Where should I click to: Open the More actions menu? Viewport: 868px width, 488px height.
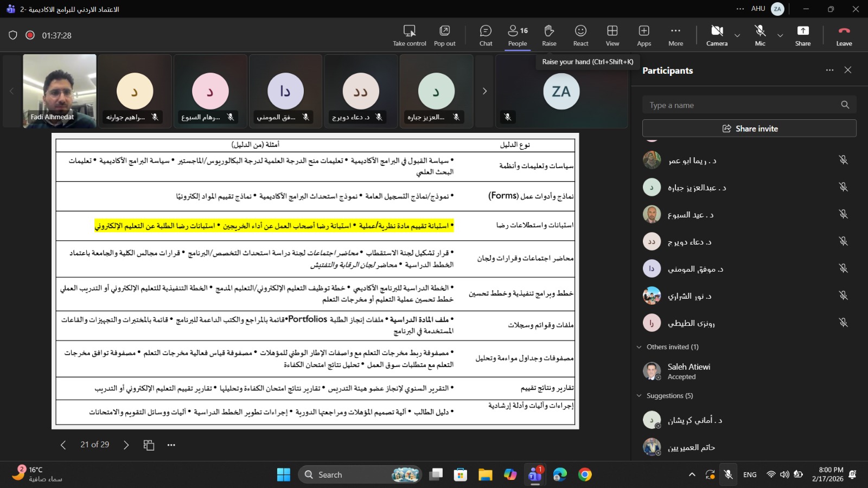pyautogui.click(x=675, y=35)
